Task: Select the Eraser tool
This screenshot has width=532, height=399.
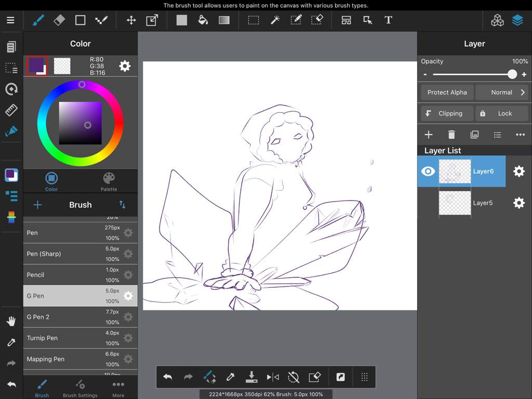Action: 59,20
